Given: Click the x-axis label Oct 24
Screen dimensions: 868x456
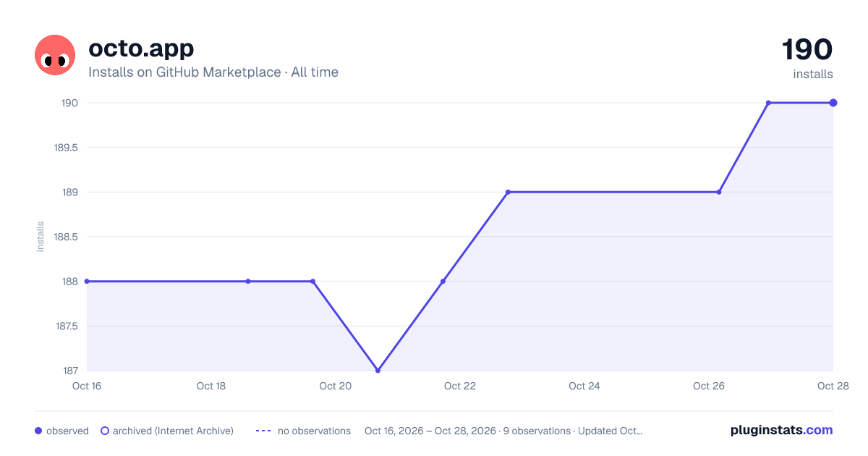Looking at the screenshot, I should pyautogui.click(x=584, y=386).
